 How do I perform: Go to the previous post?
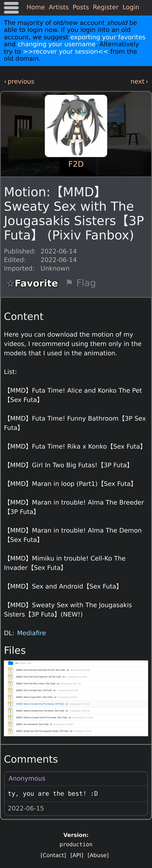[19, 82]
